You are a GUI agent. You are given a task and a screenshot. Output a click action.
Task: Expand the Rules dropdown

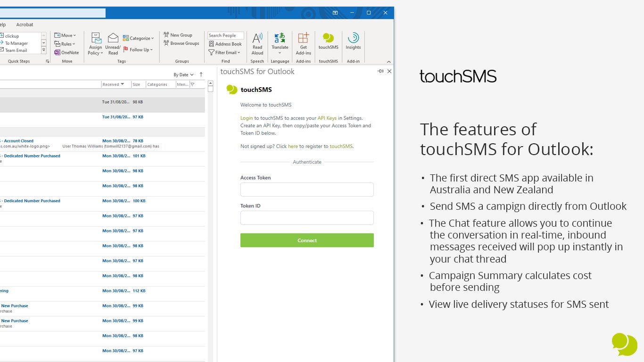(65, 44)
